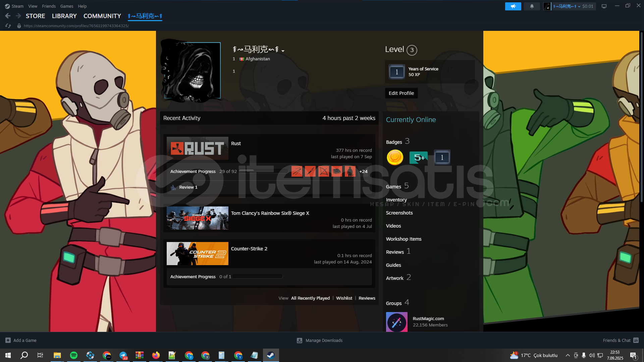
Task: Click the profile URL address field
Action: (76, 25)
